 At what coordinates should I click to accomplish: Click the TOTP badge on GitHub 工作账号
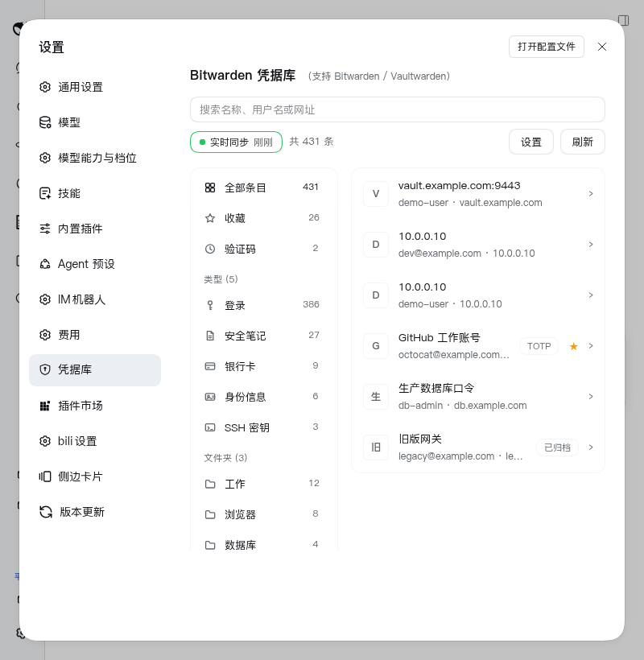click(x=539, y=346)
